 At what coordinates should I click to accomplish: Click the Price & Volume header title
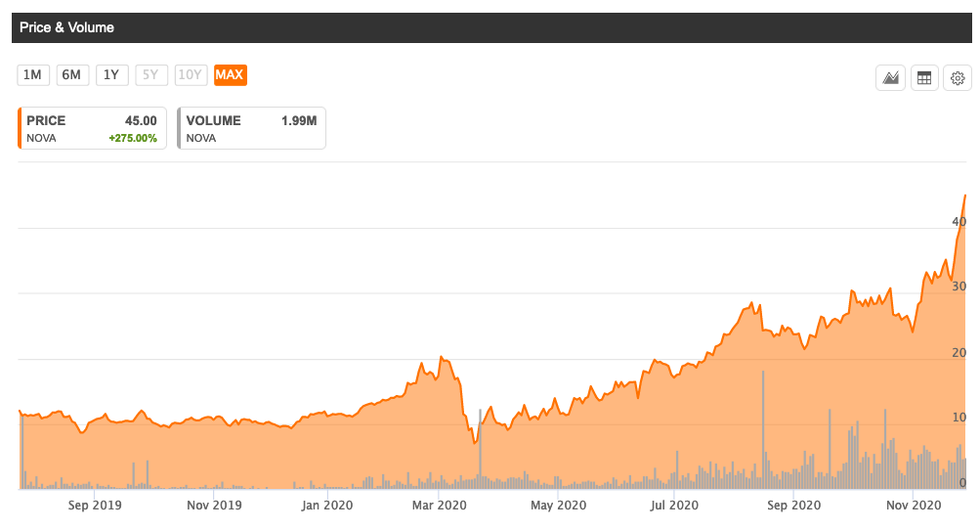click(67, 27)
